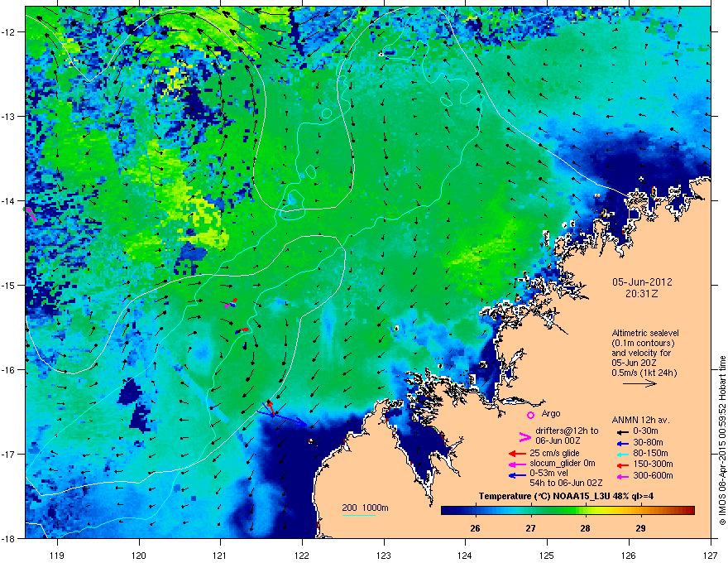728x563 pixels.
Task: Click the '27' color bar tick label
Action: [530, 528]
